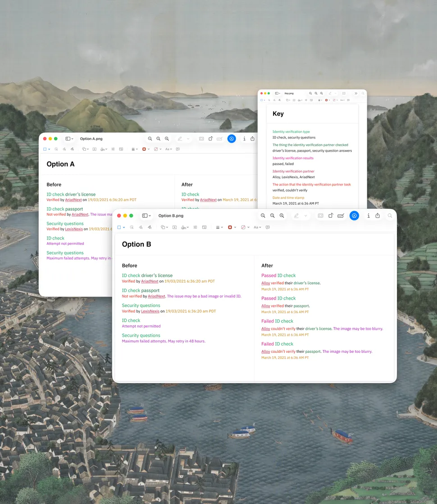The image size is (437, 504).
Task: Insert text box in Option B markup bar
Action: [x=174, y=227]
